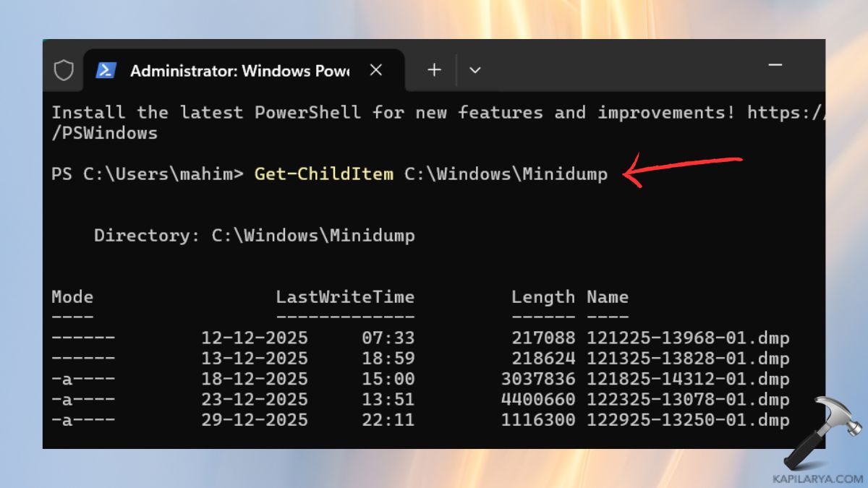The image size is (868, 488).
Task: Click the Length column header
Action: click(542, 296)
